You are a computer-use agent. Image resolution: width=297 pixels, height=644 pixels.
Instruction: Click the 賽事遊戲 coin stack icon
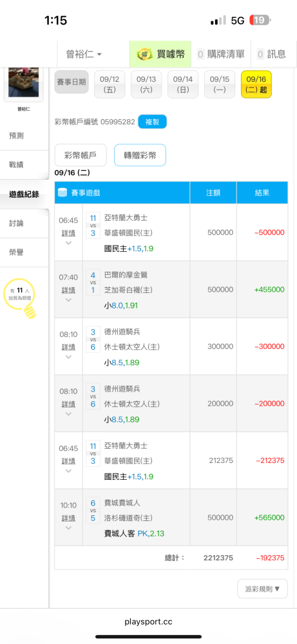coord(62,192)
